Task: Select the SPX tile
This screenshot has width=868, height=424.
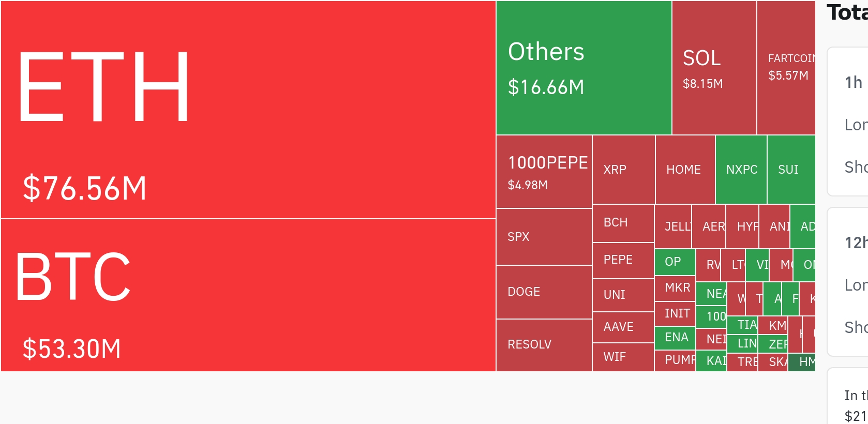Action: (544, 237)
